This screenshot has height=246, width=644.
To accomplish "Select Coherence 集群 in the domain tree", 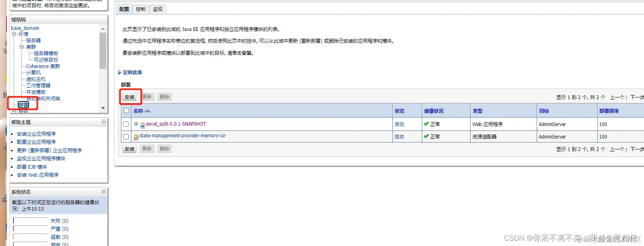I will coord(43,66).
